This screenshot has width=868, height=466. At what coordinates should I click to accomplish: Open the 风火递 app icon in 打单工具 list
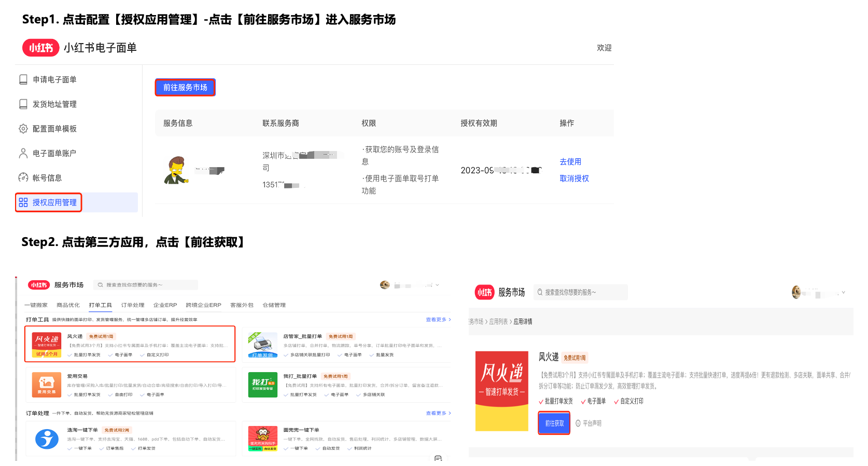pyautogui.click(x=47, y=345)
